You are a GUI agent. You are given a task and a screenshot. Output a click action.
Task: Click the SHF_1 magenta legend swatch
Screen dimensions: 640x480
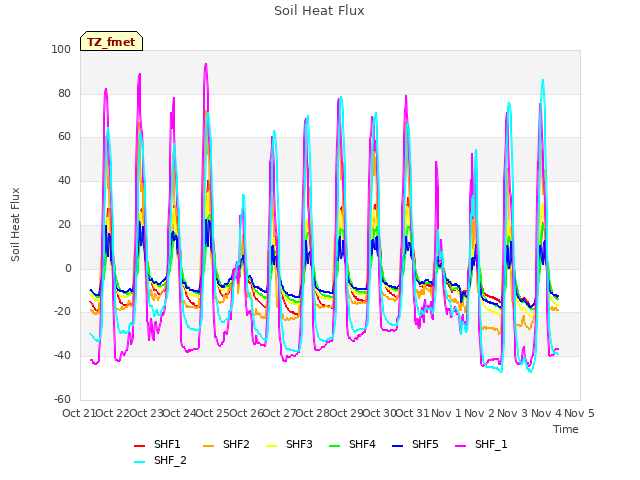point(460,445)
